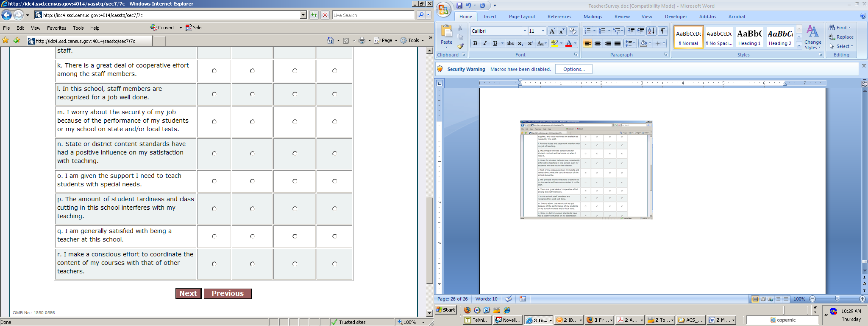
Task: Open the References tab in Word
Action: coord(559,17)
